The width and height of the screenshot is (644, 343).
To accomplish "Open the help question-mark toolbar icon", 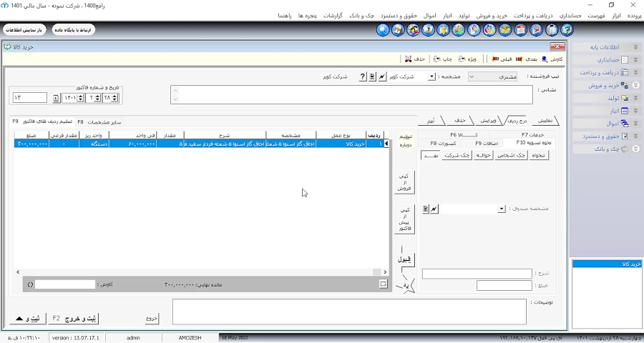I will pos(567,30).
